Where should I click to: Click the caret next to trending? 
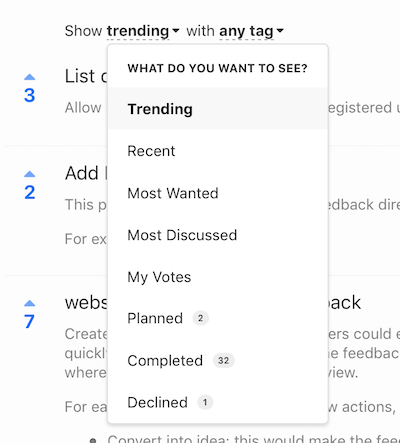coord(176,31)
